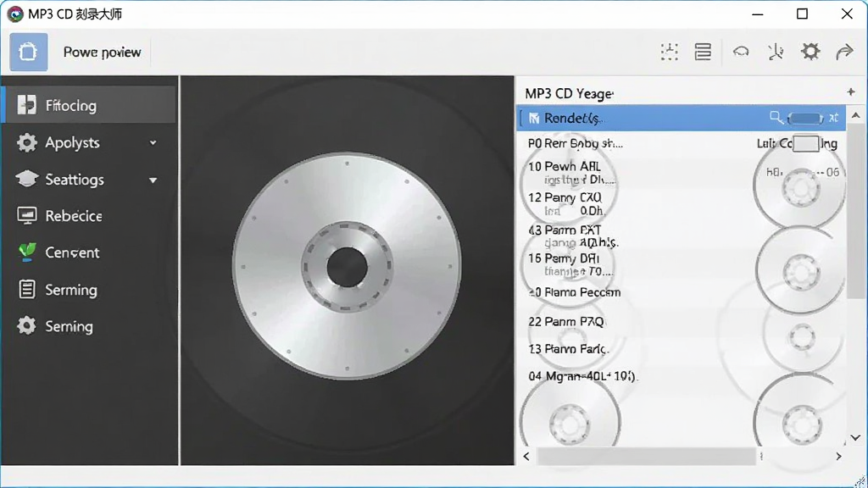Screen dimensions: 868x488
Task: Click the blue disc icon beside Powe poview
Action: 28,52
